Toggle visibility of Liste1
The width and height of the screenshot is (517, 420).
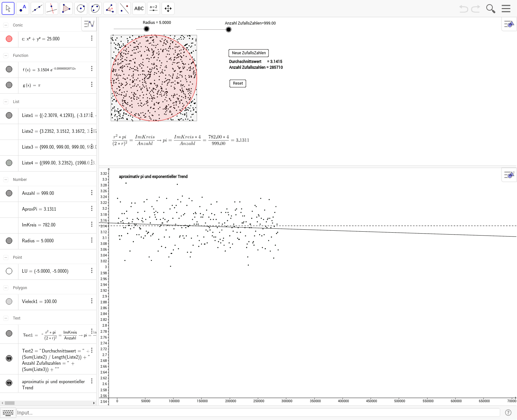pos(9,115)
